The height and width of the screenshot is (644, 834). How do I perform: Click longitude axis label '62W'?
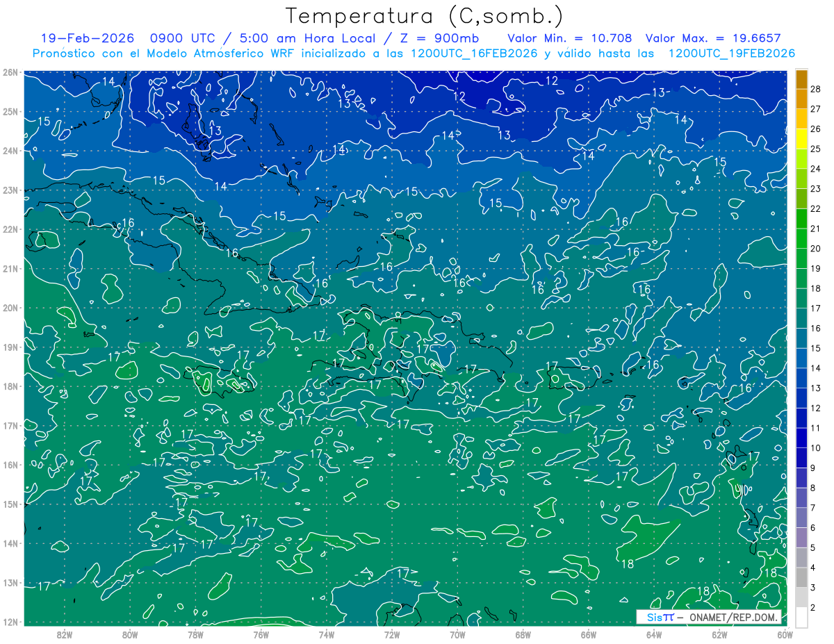click(x=719, y=634)
